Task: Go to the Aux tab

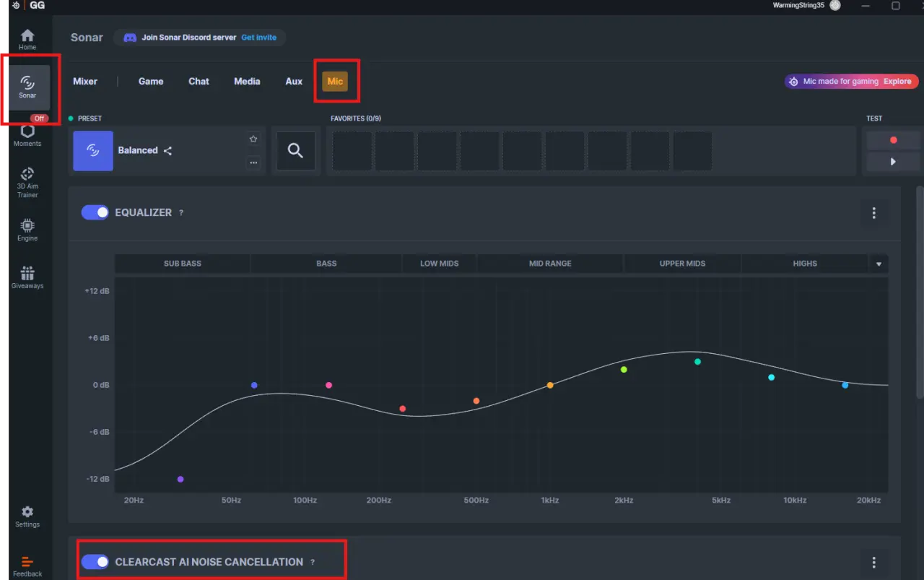Action: pos(294,82)
